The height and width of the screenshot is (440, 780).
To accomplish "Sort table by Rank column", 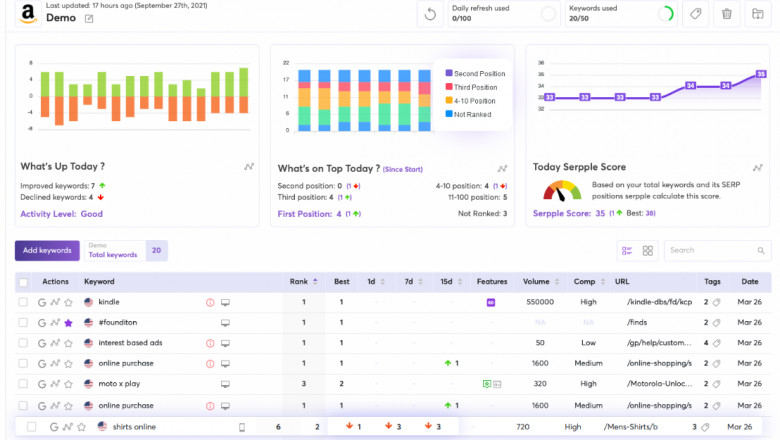I will [x=298, y=282].
